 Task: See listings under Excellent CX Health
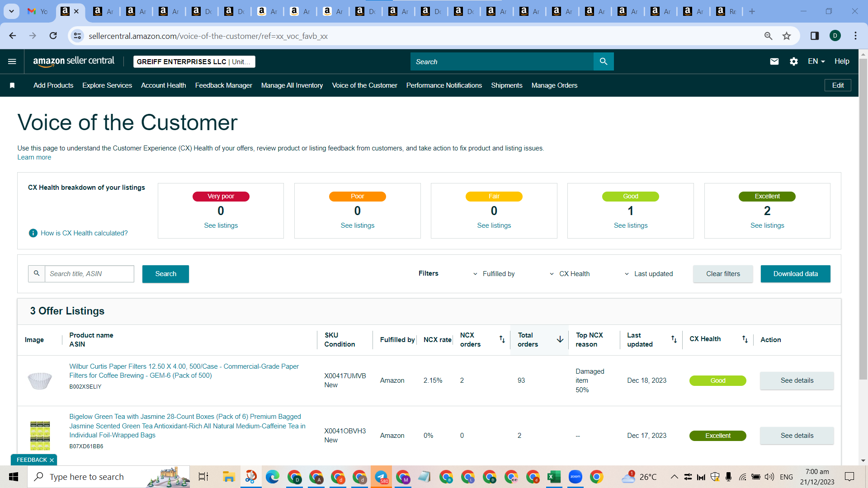click(767, 225)
